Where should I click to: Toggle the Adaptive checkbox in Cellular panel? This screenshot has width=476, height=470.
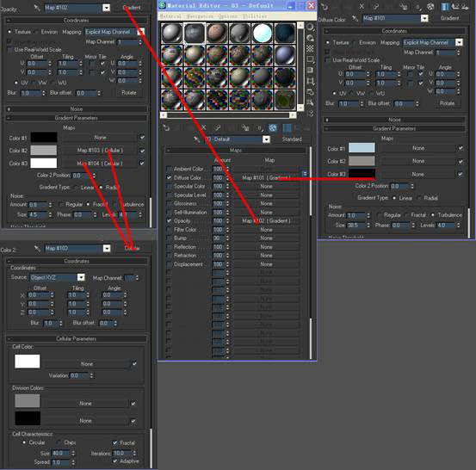pos(115,461)
